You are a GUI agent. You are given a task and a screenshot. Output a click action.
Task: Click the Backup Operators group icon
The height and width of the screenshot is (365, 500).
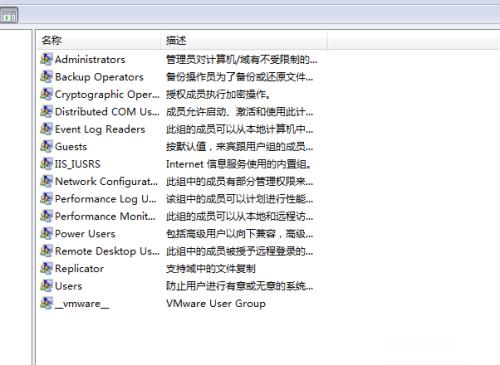point(46,77)
